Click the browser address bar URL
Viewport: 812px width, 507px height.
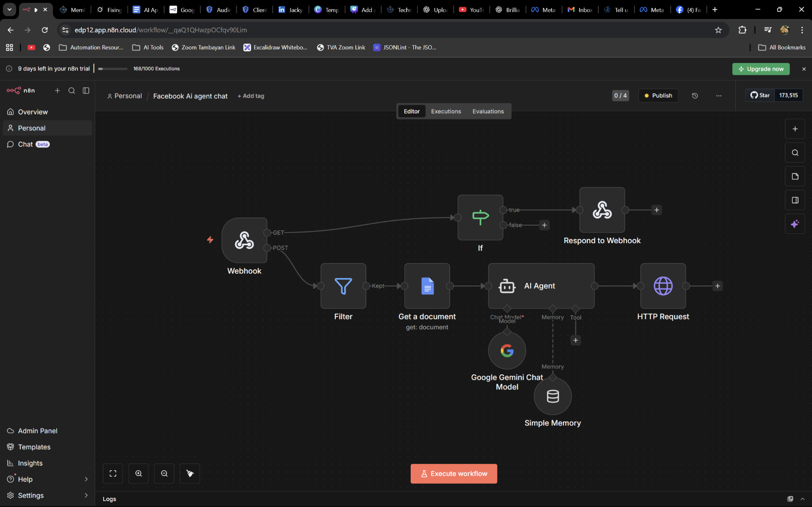coord(161,30)
